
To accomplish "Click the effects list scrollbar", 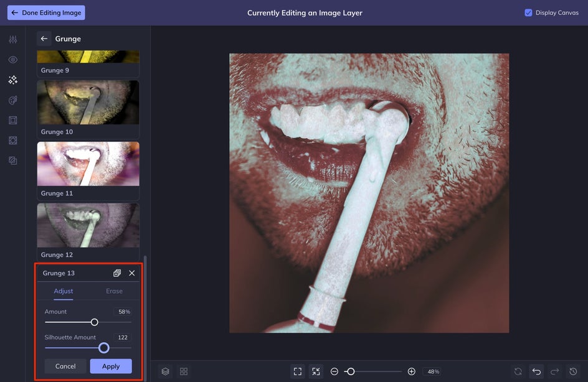I will coord(145,319).
